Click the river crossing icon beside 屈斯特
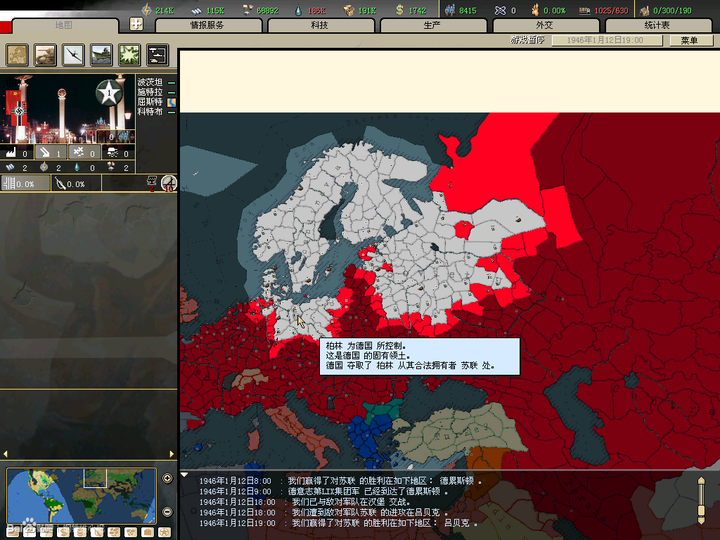720x540 pixels. coord(172,102)
